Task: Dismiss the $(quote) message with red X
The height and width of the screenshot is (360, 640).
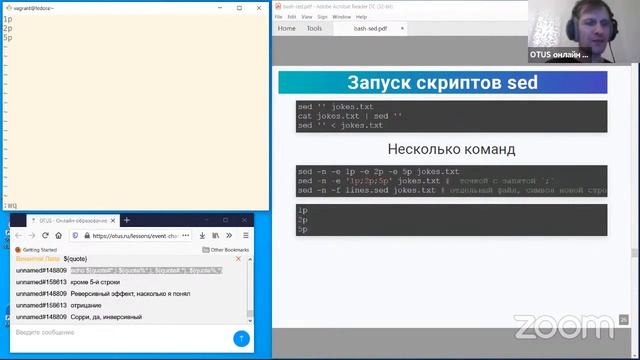Action: 238,259
